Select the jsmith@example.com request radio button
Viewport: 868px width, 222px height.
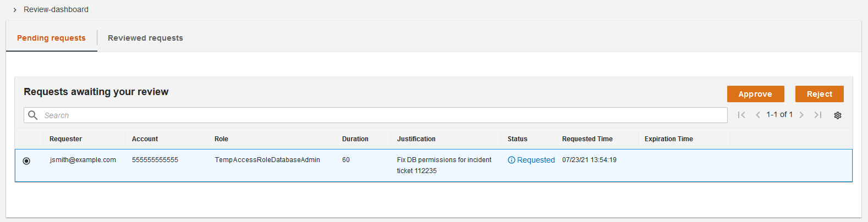tap(26, 161)
